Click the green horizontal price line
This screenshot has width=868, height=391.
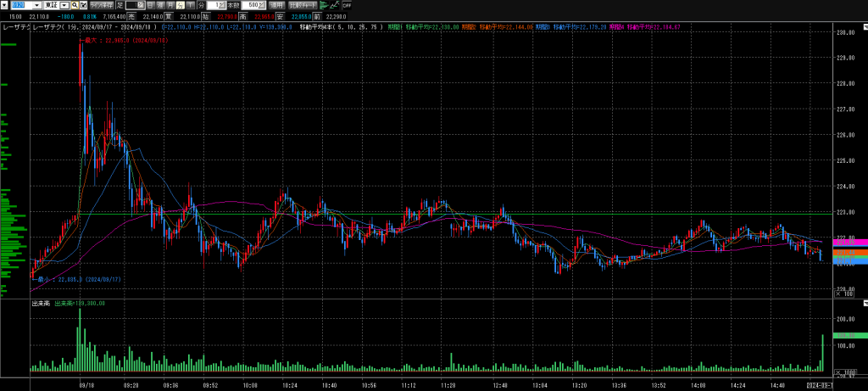tap(424, 214)
